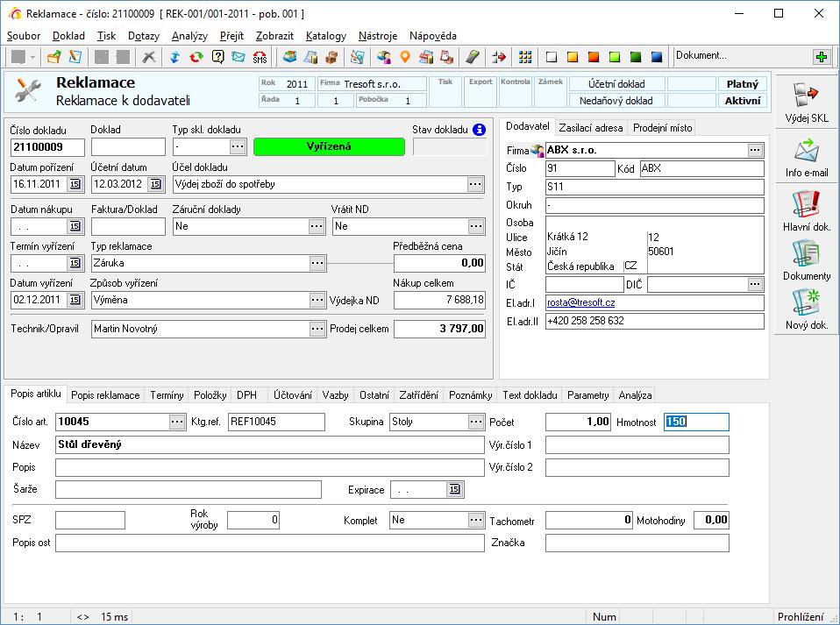Image resolution: width=840 pixels, height=625 pixels.
Task: Switch to the Zasilací adresa tab
Action: coord(591,128)
